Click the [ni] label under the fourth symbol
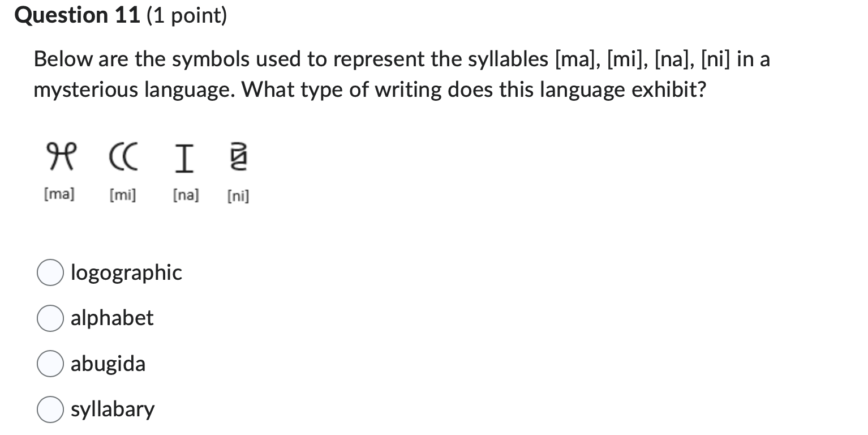 click(x=237, y=196)
